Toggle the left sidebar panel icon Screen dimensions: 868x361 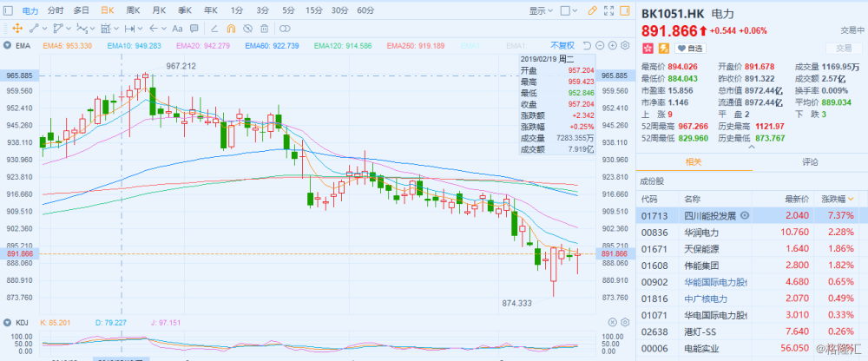click(8, 10)
